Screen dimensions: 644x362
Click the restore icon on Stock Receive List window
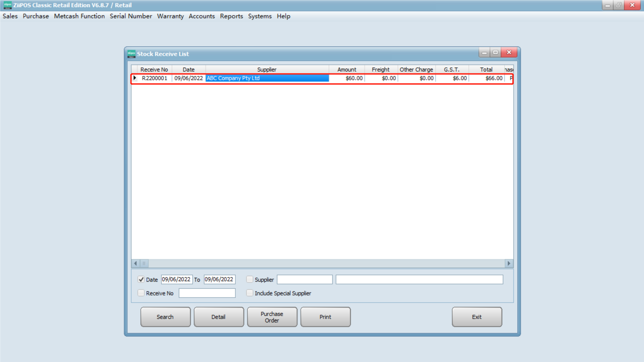496,53
